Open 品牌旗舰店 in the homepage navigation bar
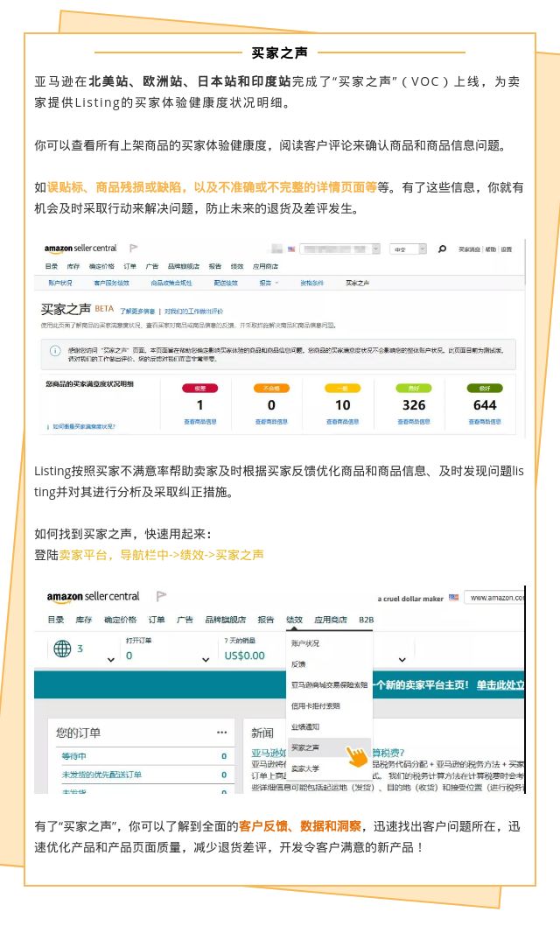Image resolution: width=560 pixels, height=940 pixels. (226, 620)
